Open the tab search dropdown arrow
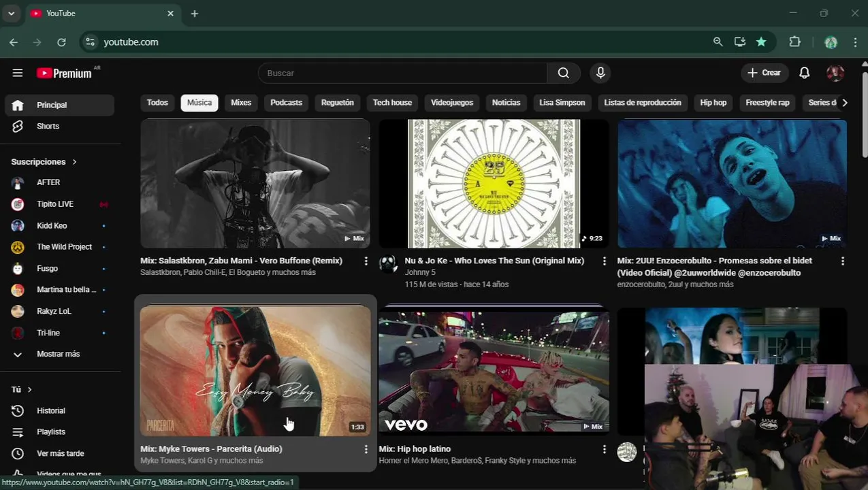 [x=11, y=14]
